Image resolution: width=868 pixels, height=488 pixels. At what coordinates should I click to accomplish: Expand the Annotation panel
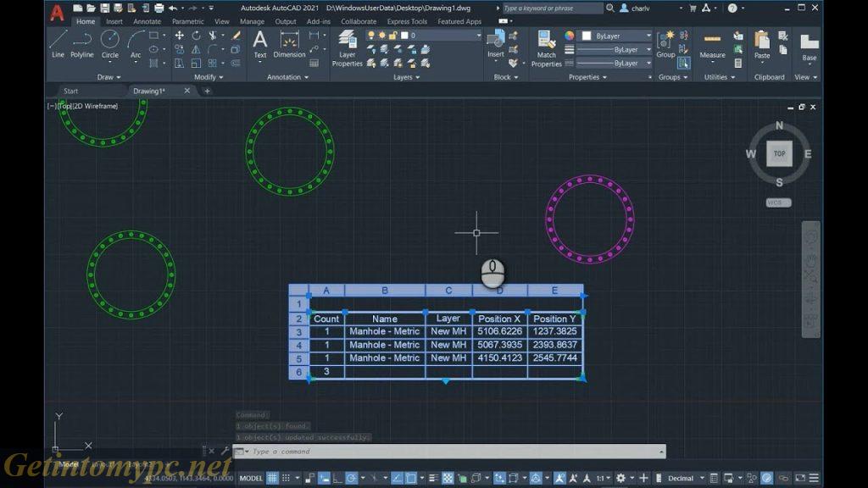[287, 77]
